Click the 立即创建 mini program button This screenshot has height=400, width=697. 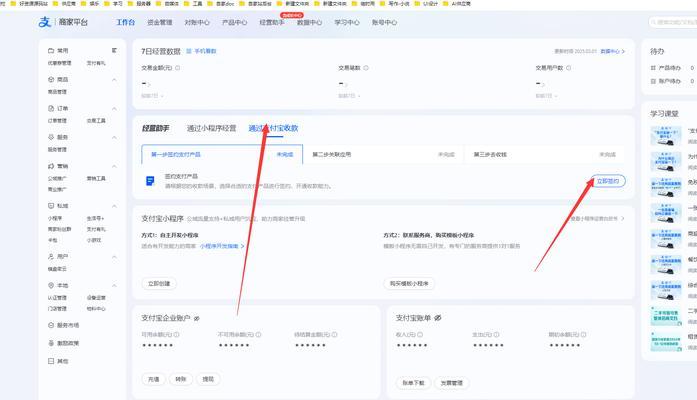tap(159, 284)
